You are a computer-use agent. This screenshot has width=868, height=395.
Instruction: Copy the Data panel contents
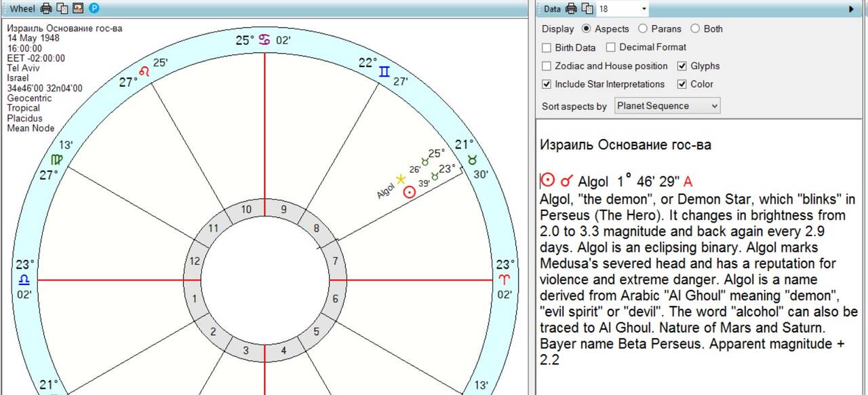[x=587, y=9]
